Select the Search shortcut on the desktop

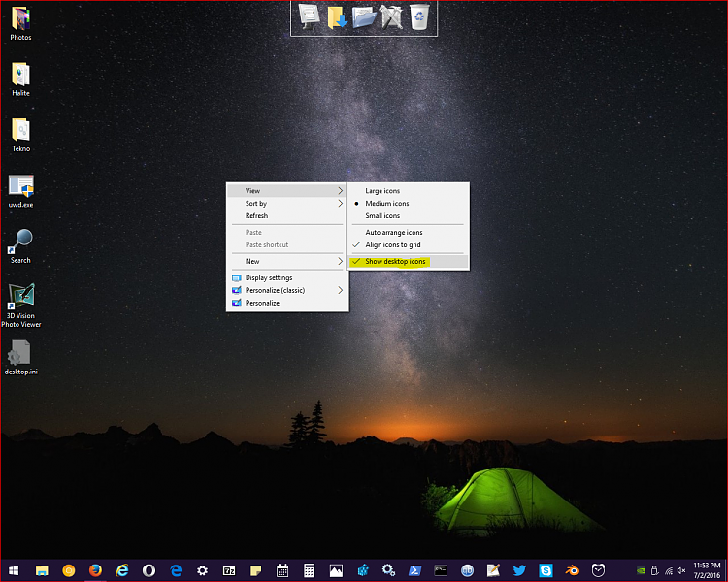point(21,246)
